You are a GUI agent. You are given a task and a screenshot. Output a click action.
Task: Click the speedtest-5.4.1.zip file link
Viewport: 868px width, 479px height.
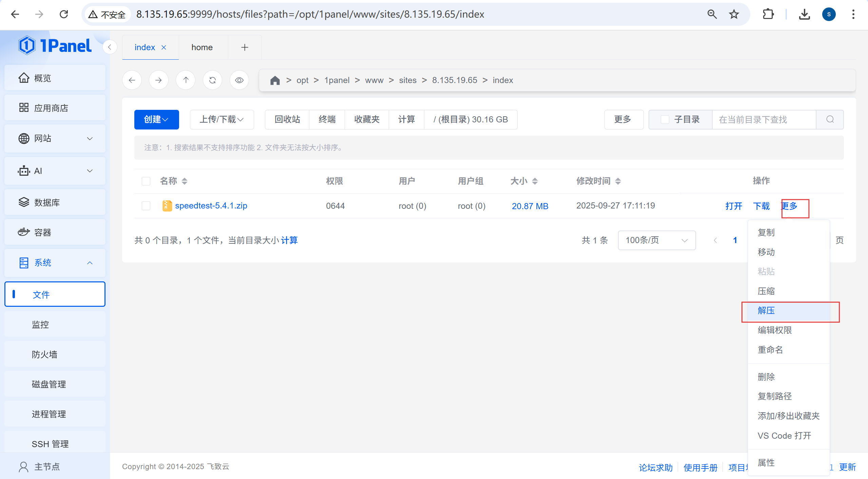[x=211, y=206]
